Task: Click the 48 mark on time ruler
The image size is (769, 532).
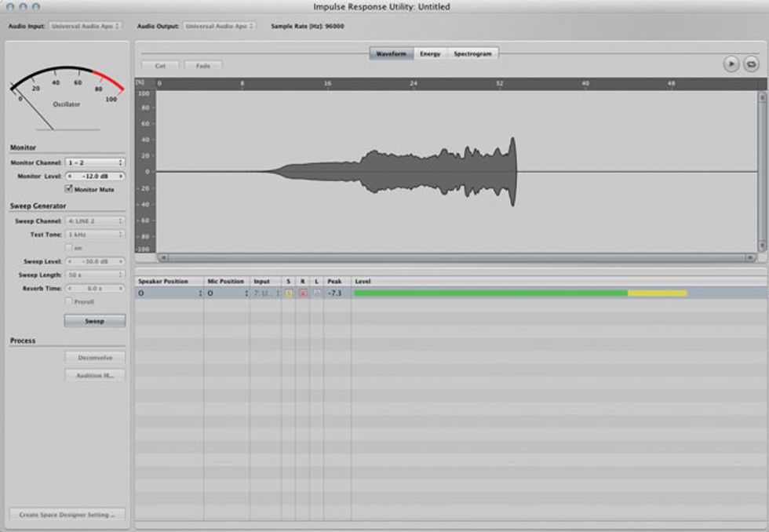Action: [x=671, y=84]
